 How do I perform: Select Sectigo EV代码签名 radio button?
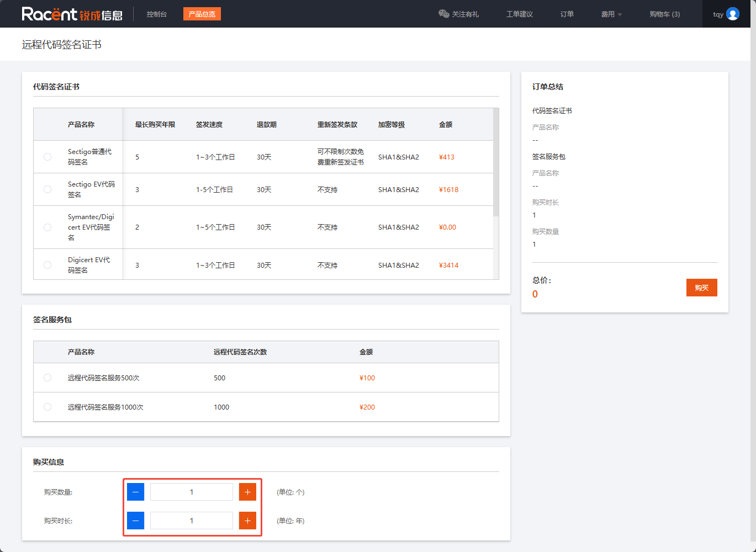(x=47, y=189)
